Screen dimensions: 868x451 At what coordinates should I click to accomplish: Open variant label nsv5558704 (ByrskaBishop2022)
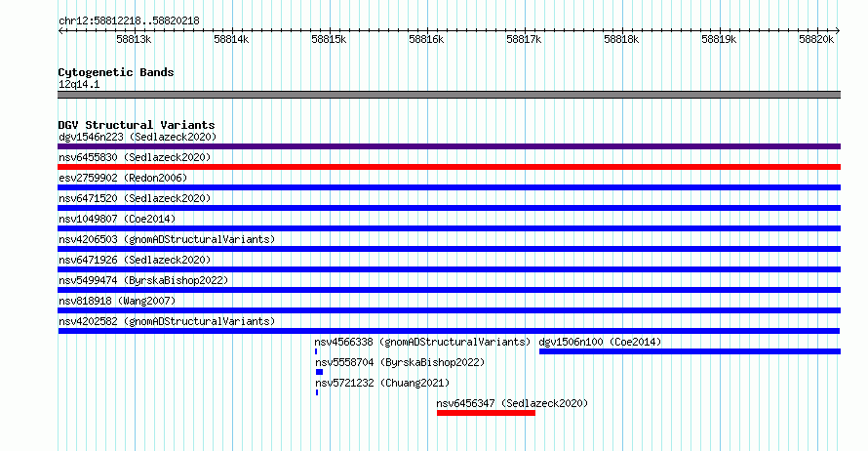click(400, 362)
